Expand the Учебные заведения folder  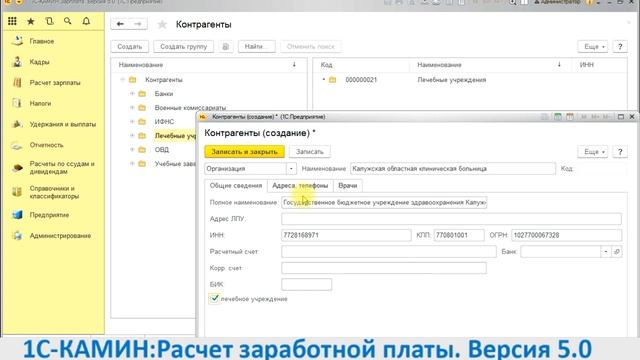pyautogui.click(x=132, y=164)
